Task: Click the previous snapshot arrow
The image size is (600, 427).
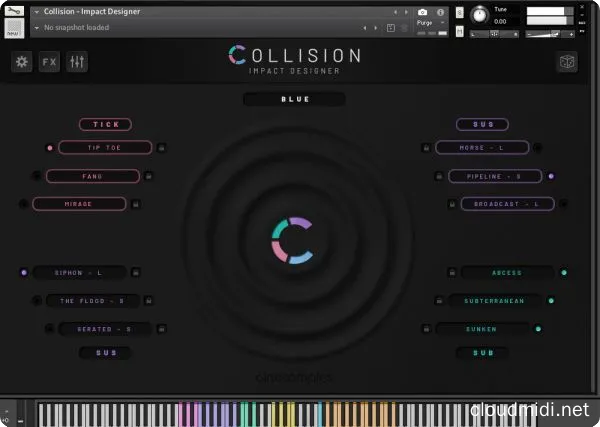Action: point(365,28)
